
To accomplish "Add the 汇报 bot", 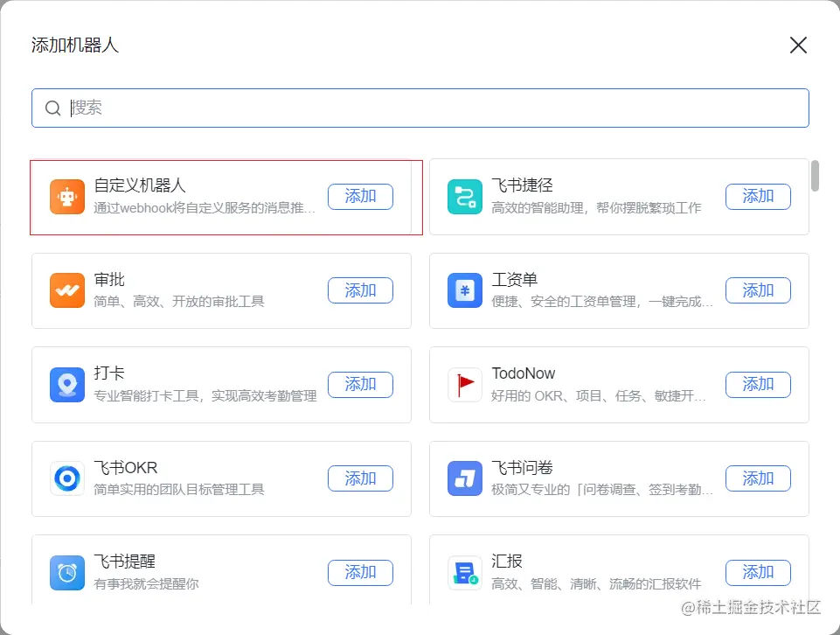I will click(758, 573).
